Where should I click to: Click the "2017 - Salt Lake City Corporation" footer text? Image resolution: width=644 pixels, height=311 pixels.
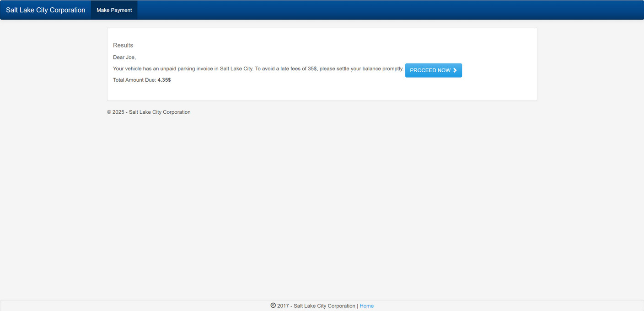[x=316, y=306]
